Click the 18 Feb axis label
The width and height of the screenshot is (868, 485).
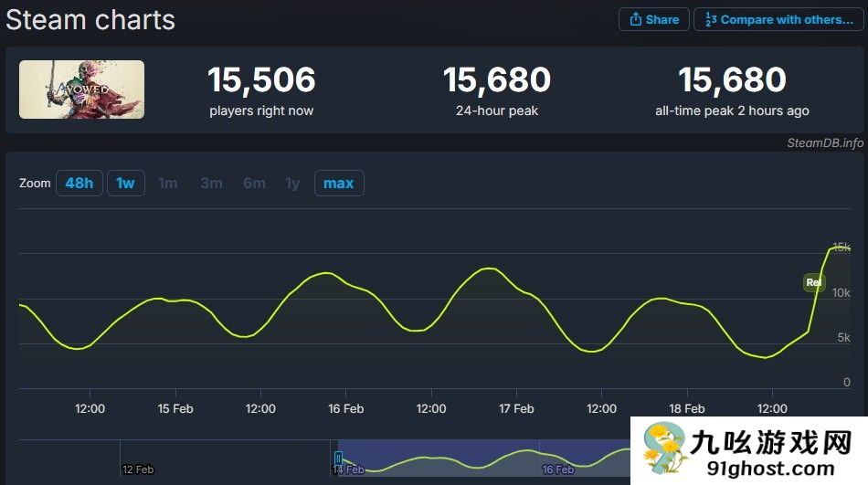coord(687,408)
